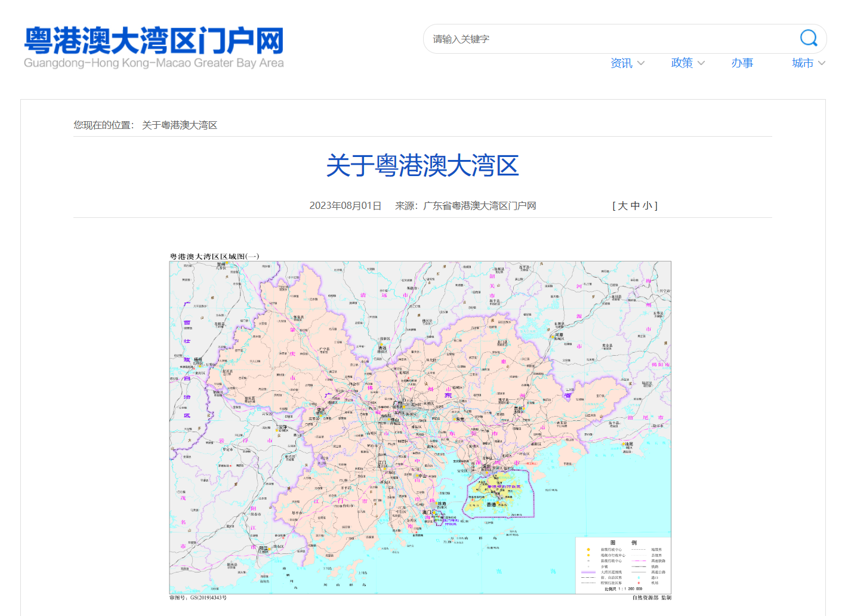845x616 pixels.
Task: Open the 城市 navigation menu
Action: click(802, 63)
